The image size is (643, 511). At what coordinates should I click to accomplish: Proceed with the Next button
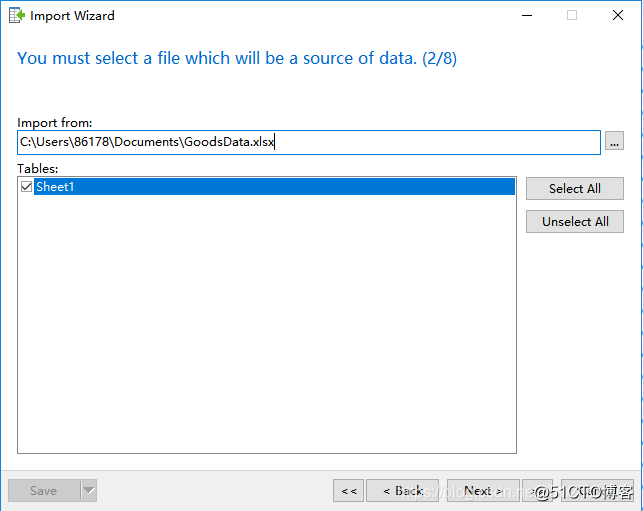[483, 490]
